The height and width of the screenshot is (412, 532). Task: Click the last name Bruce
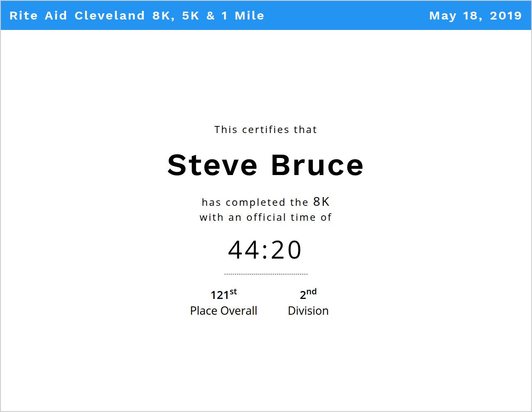pos(317,165)
